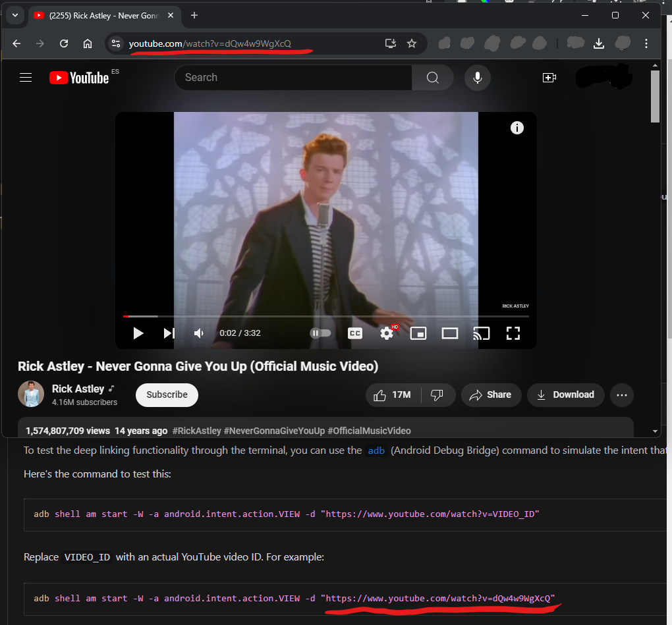The width and height of the screenshot is (672, 625).
Task: Click the adb command with VIDEO_ID placeholder
Action: [287, 514]
